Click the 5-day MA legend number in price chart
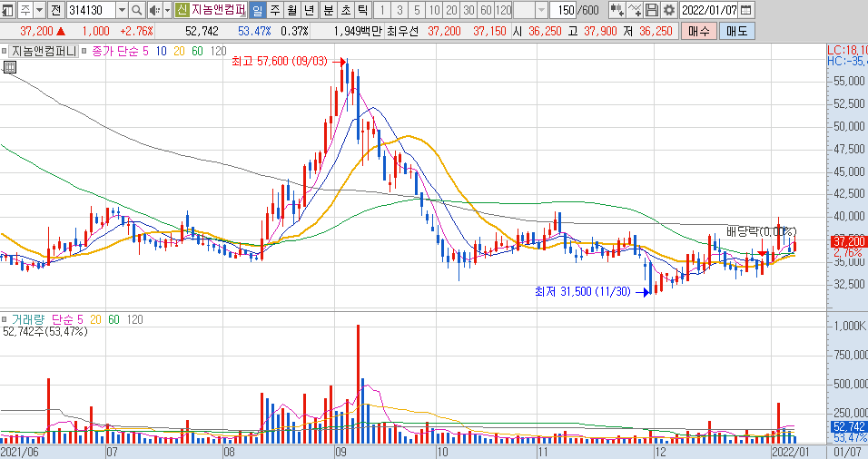Image resolution: width=868 pixels, height=459 pixels. 145,51
